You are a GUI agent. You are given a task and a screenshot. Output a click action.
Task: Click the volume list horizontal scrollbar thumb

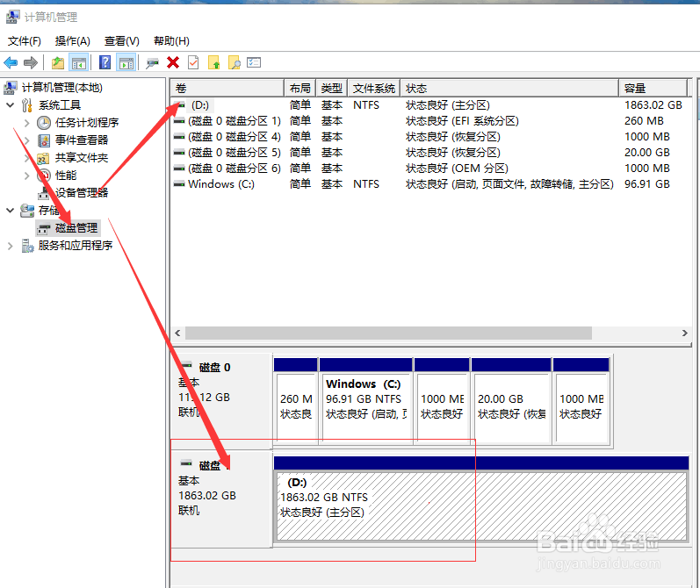pos(388,333)
